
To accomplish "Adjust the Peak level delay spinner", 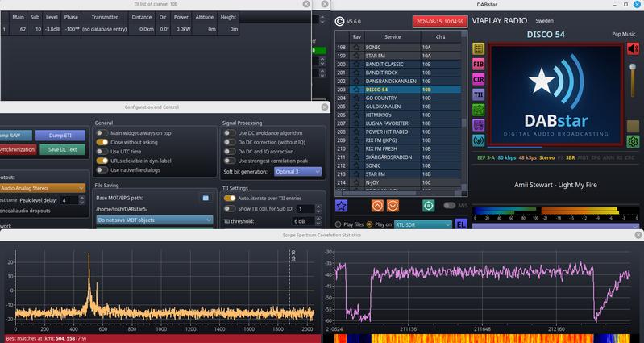I will (x=73, y=200).
